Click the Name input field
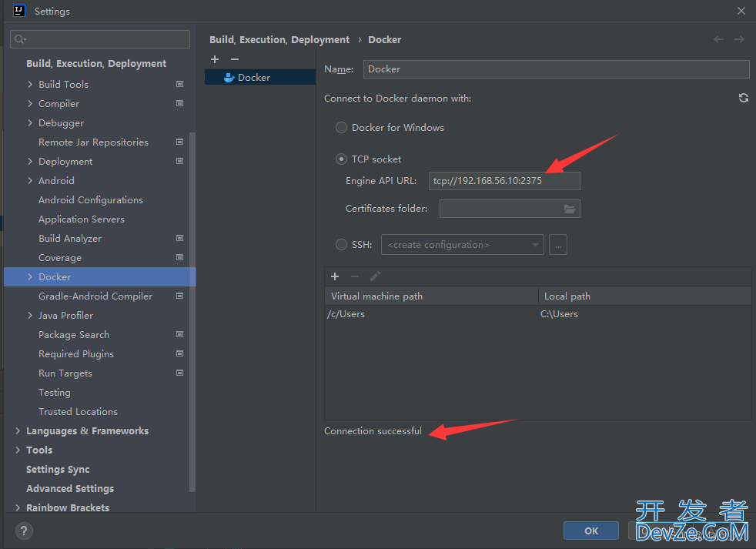 (557, 69)
